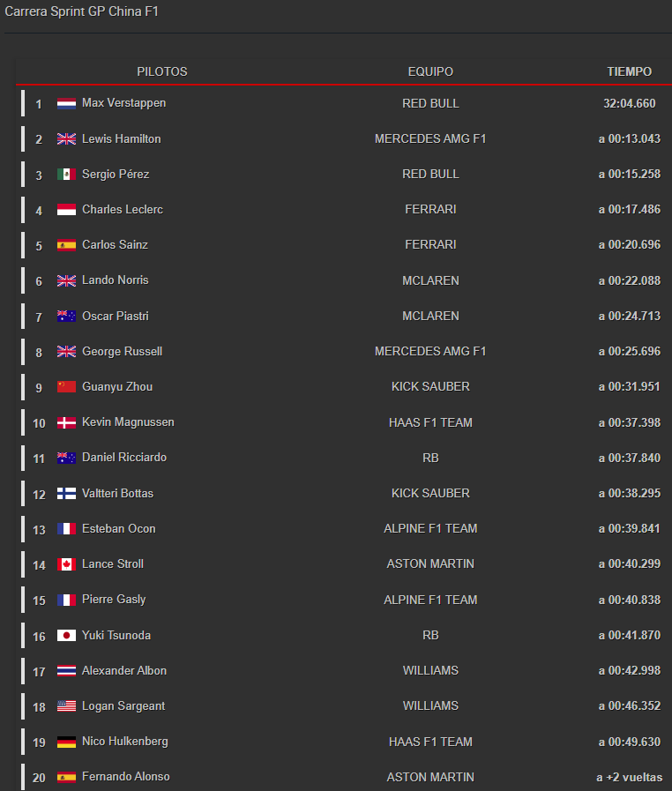
Task: Click the Japan flag beside Yuki Tsunoda
Action: [x=67, y=635]
